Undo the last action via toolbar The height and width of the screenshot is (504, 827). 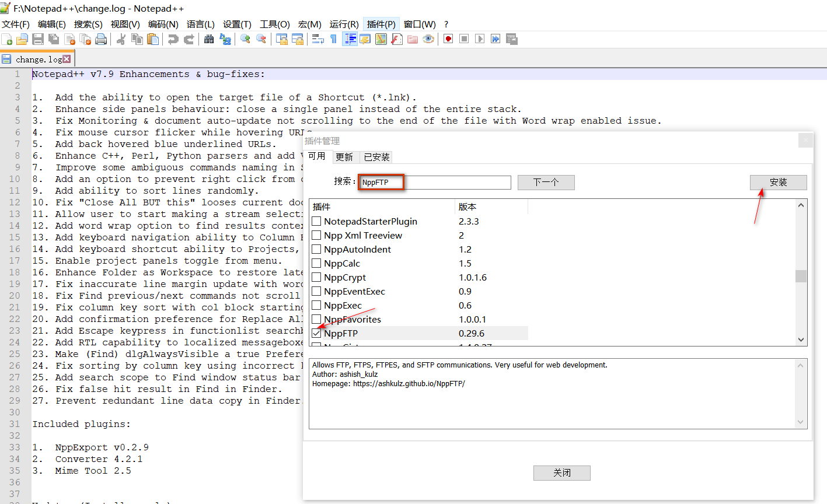(x=173, y=39)
